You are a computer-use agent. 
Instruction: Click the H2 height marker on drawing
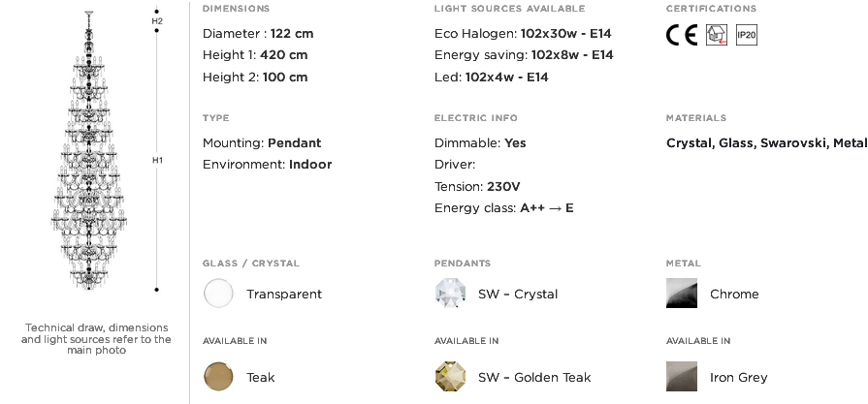[x=157, y=21]
